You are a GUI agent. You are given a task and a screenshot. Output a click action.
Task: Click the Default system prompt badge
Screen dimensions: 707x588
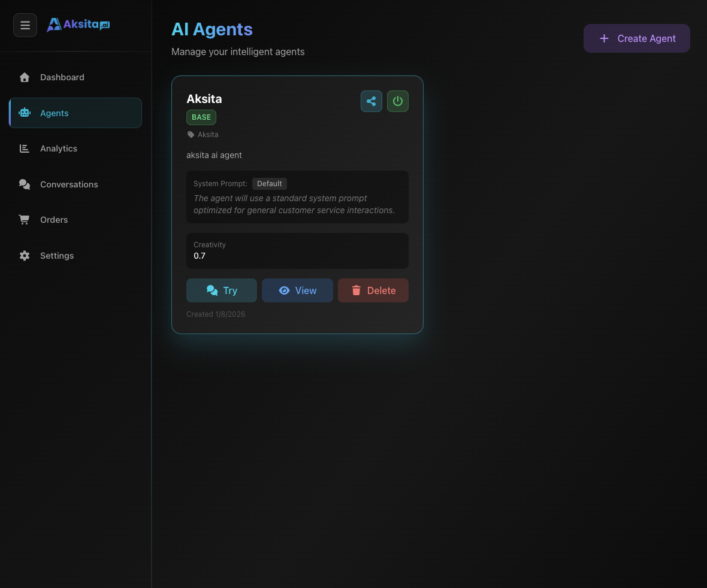point(269,183)
